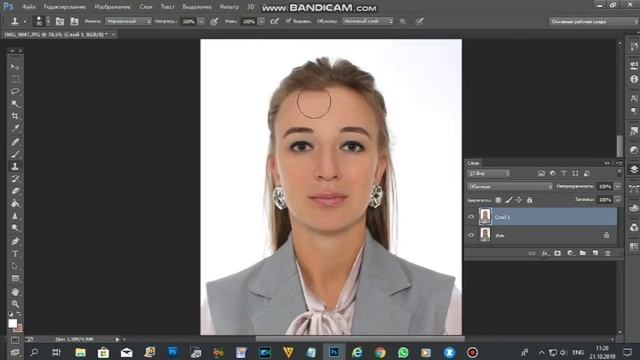640x360 pixels.
Task: Select the Clone Stamp tool in toolbox
Action: 15,166
